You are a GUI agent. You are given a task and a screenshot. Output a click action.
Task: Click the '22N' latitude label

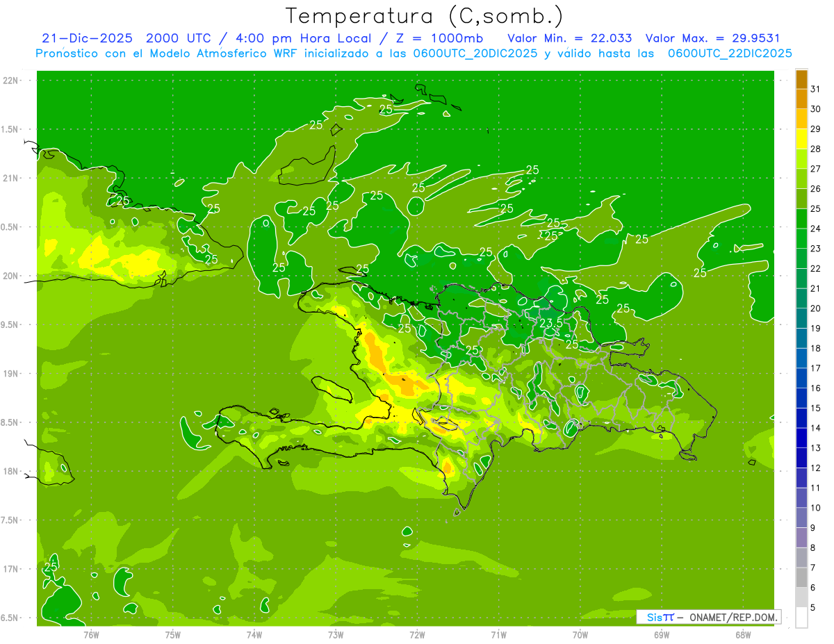[10, 81]
